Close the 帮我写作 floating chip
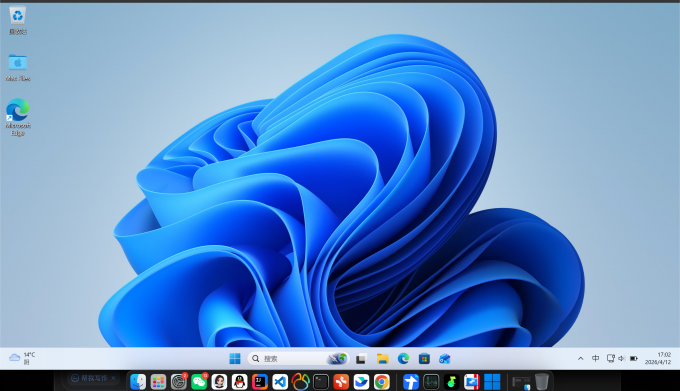 [114, 378]
